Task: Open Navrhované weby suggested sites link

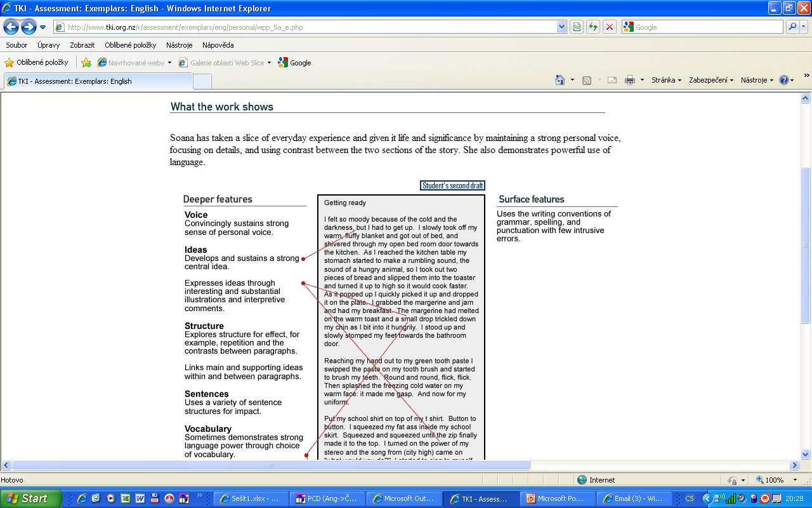Action: pos(131,63)
